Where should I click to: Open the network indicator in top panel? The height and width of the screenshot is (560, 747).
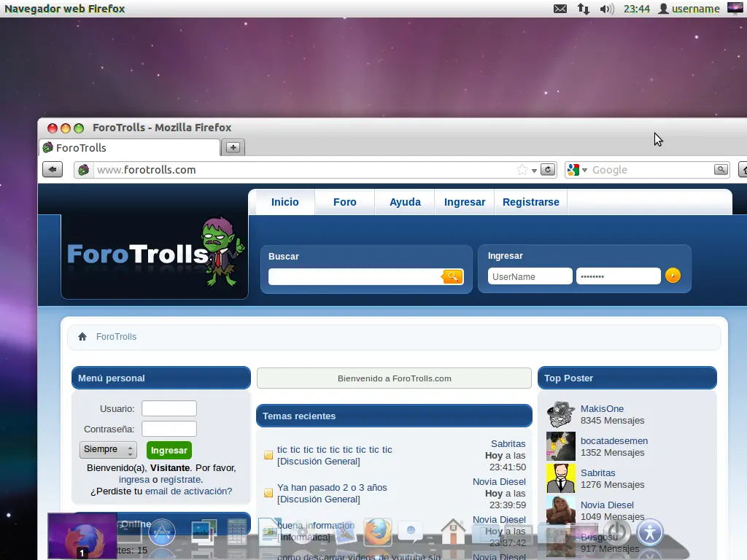[584, 9]
